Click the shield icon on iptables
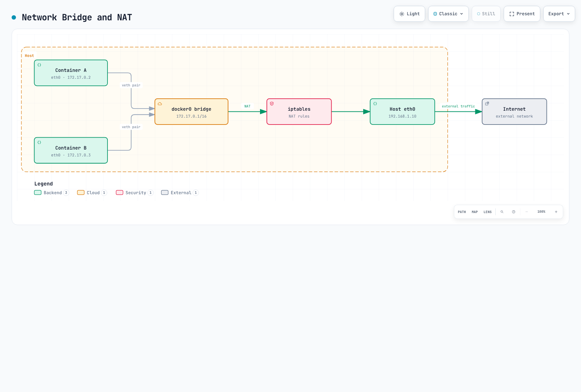Screen dimensions: 581x392 click(272, 104)
